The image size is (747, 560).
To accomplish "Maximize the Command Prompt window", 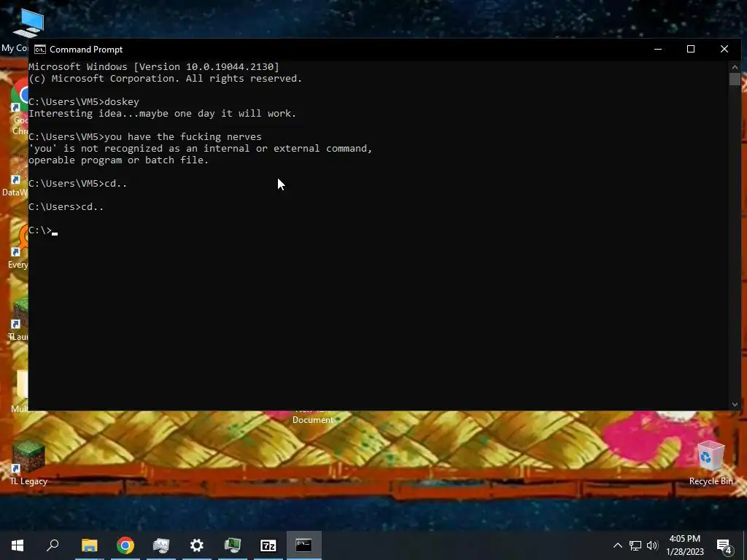I will pyautogui.click(x=691, y=49).
